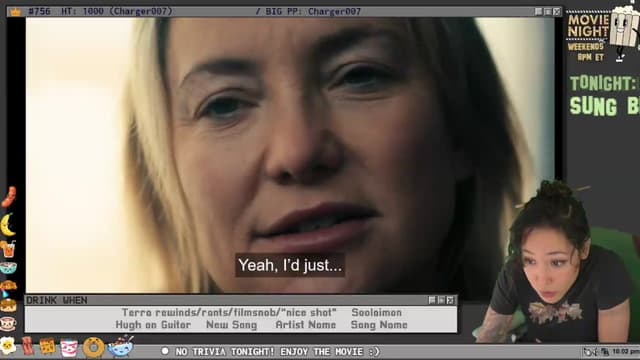The width and height of the screenshot is (640, 360).
Task: Click the pink yogurt cup icon
Action: [69, 347]
